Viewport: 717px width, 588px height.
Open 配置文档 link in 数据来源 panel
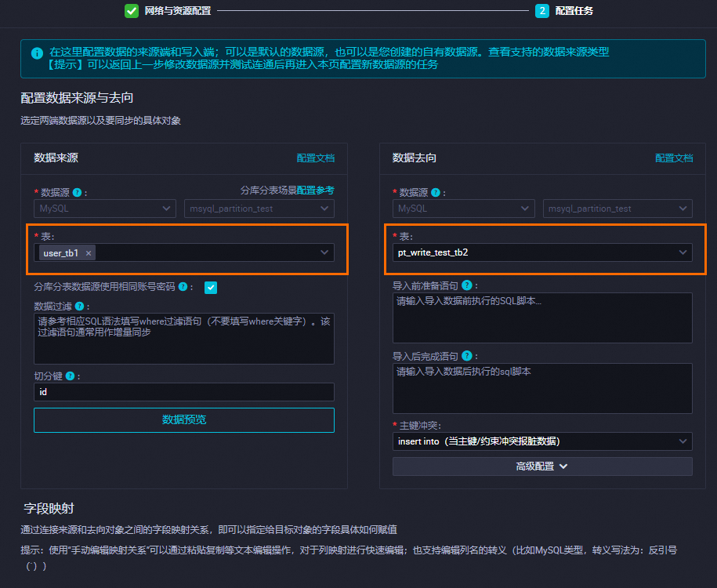click(316, 158)
